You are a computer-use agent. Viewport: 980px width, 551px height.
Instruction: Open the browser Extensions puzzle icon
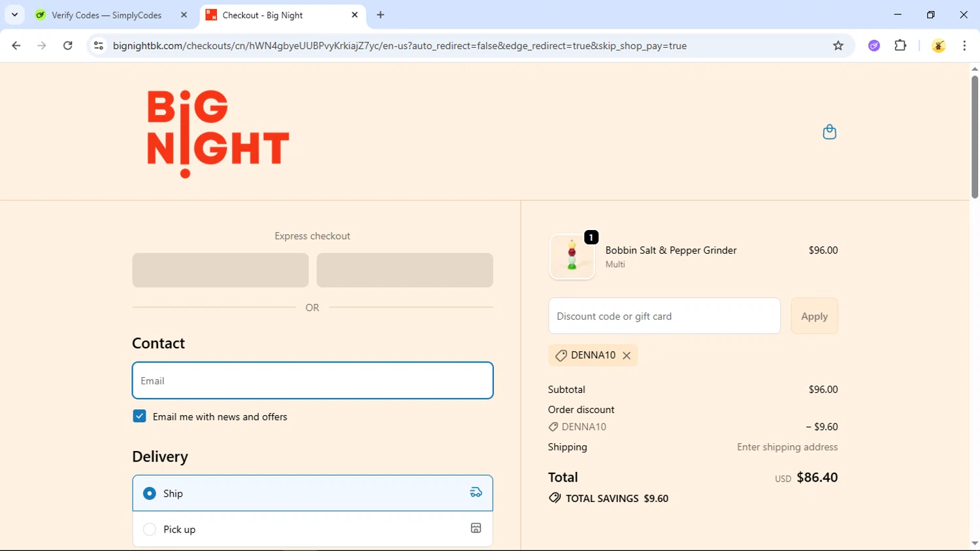tap(900, 46)
